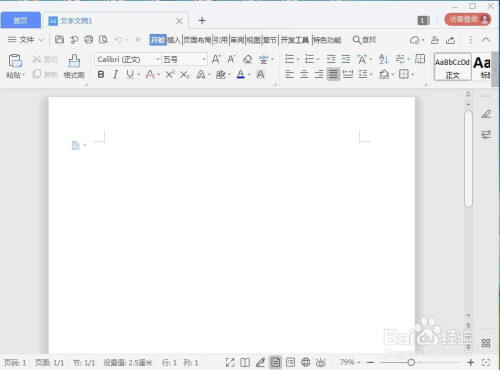Open the 五号 font size dropdown

point(204,59)
